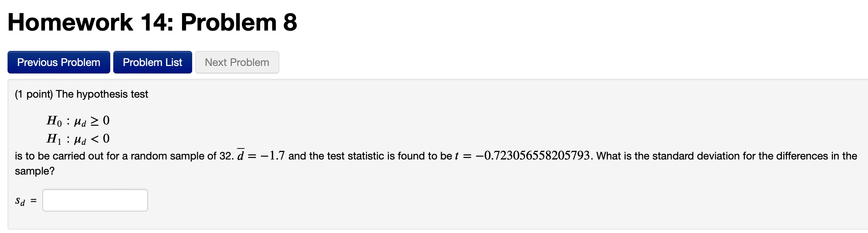
Task: Click the word 'sample?' in the question
Action: pos(35,172)
